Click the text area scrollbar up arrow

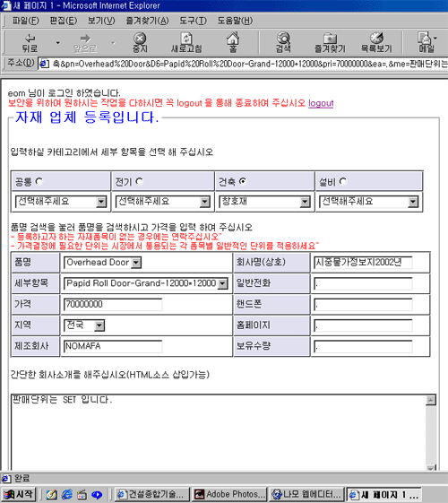[x=431, y=401]
